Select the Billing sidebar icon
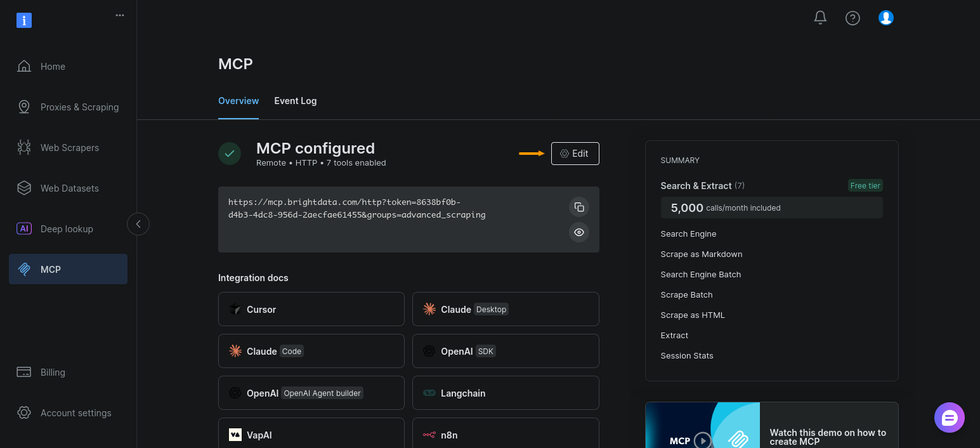Image resolution: width=980 pixels, height=448 pixels. [24, 372]
